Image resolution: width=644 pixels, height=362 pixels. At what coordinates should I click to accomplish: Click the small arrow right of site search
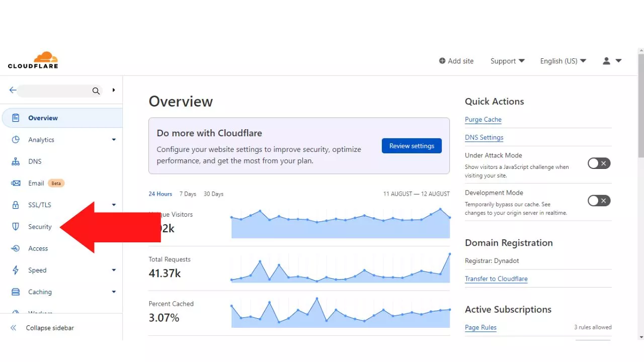point(114,90)
